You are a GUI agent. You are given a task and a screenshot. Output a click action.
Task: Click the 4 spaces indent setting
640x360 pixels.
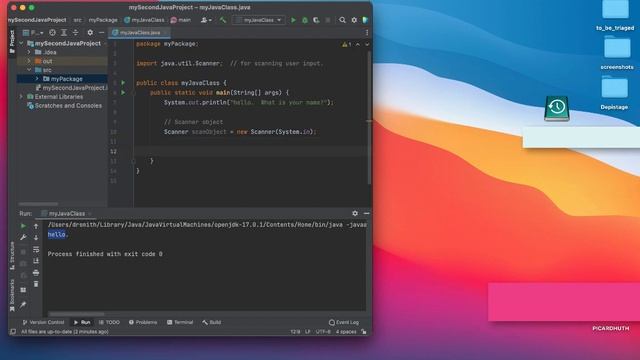pos(346,332)
